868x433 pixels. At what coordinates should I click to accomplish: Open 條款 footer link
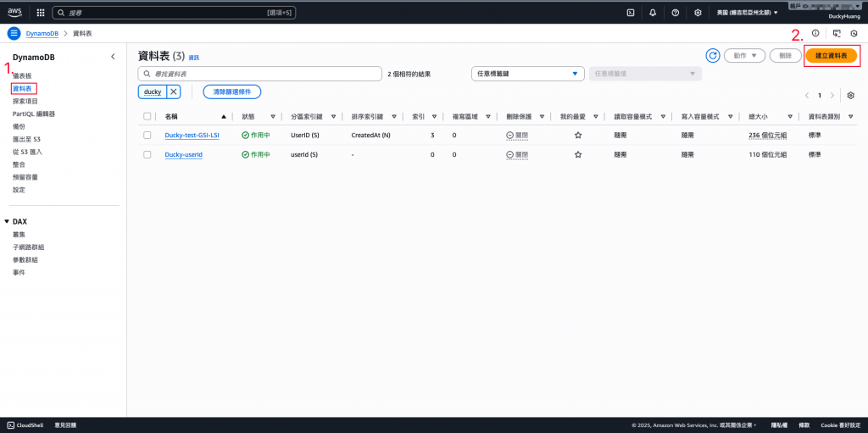point(804,425)
